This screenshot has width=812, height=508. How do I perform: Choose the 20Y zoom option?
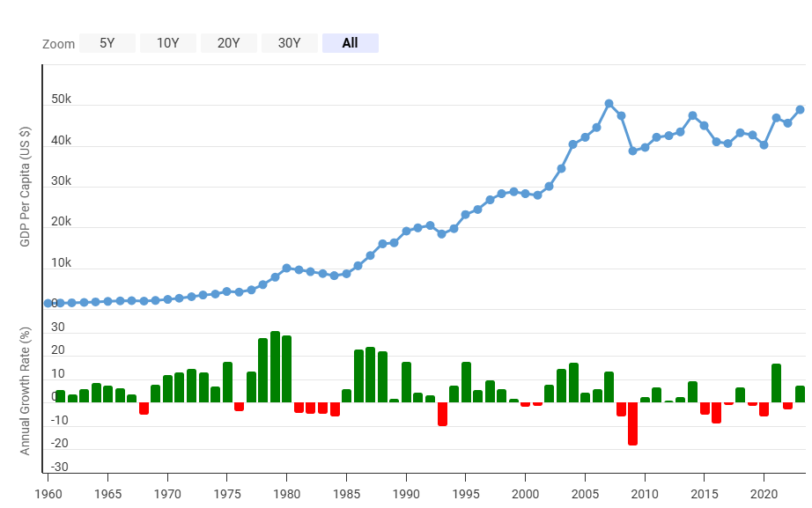[x=228, y=43]
